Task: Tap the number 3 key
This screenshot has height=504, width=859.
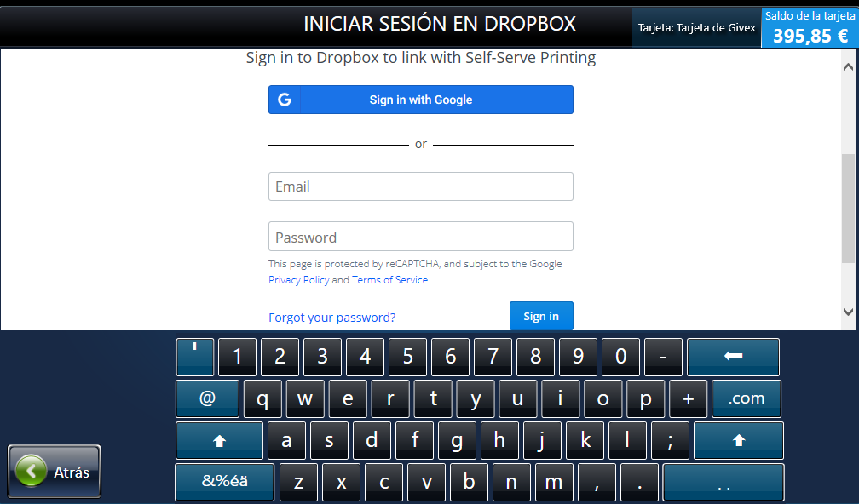Action: [x=323, y=357]
